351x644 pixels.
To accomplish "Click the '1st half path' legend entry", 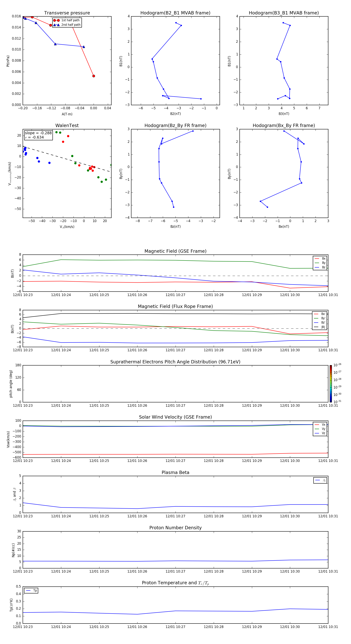I will coord(67,20).
